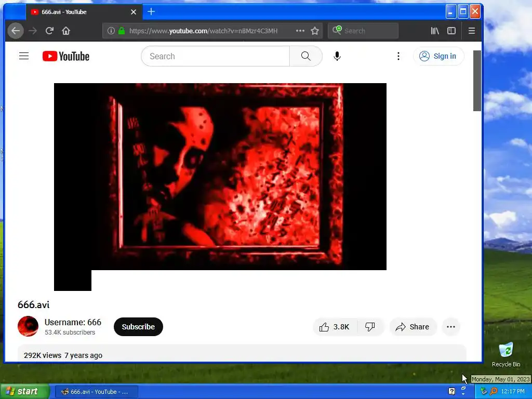Reload the page with the refresh icon
The height and width of the screenshot is (399, 532).
(x=49, y=31)
